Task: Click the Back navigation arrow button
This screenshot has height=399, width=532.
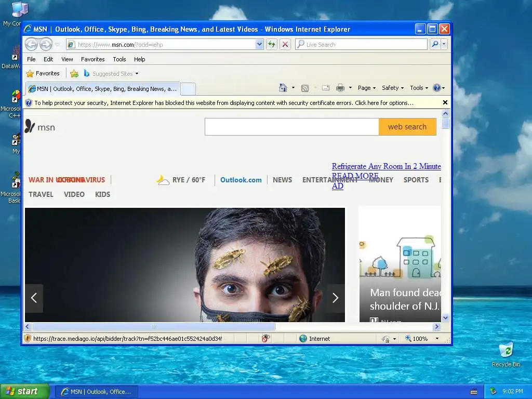Action: 32,44
